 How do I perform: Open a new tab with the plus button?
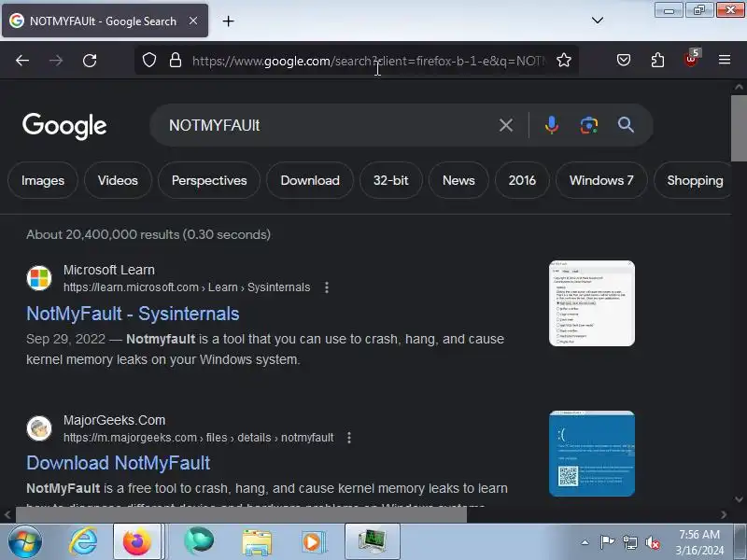click(x=228, y=21)
